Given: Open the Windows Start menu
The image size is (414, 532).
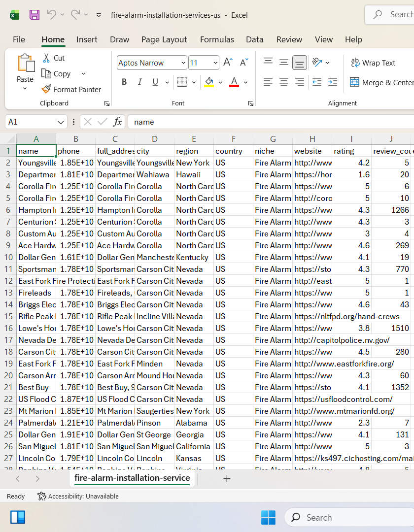Looking at the screenshot, I should 268,517.
